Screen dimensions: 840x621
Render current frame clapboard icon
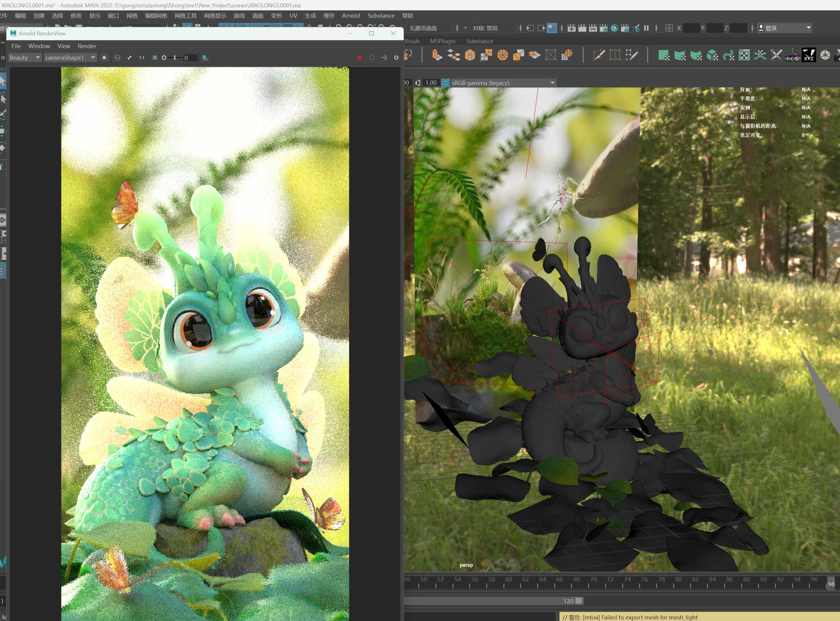(x=582, y=28)
